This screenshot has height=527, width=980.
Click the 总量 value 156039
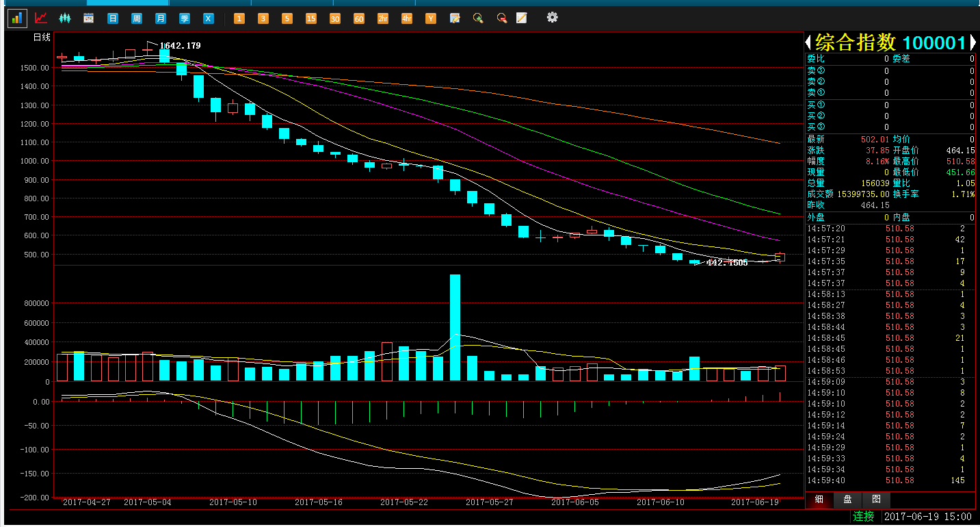click(x=875, y=183)
